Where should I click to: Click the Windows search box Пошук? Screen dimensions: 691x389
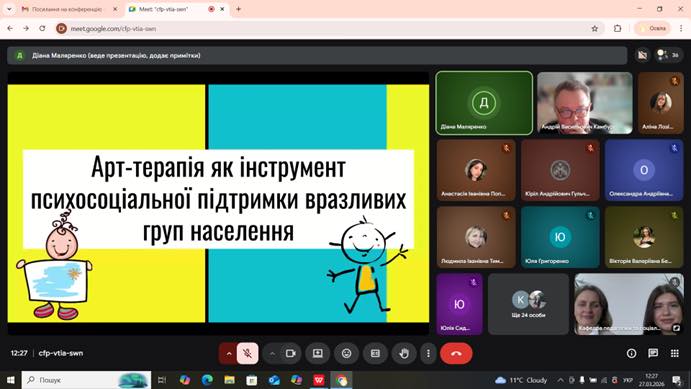tap(86, 380)
